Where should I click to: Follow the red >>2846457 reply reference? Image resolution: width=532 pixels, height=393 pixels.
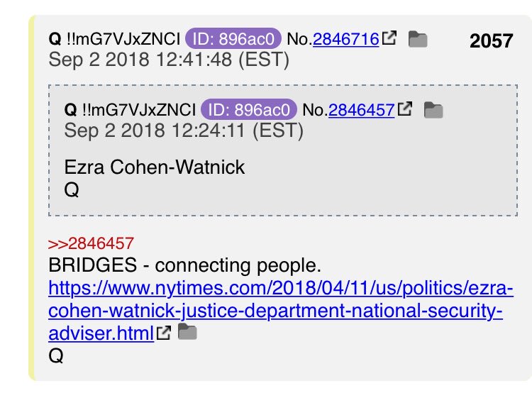click(91, 243)
